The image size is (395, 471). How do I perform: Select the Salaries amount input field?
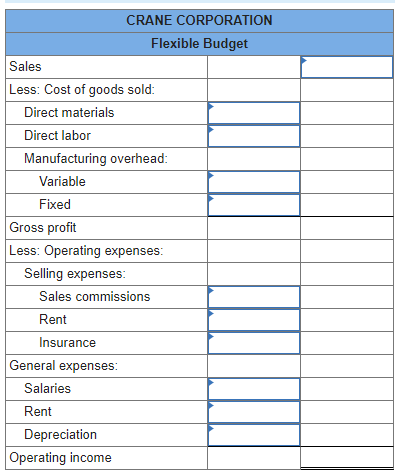(x=254, y=389)
